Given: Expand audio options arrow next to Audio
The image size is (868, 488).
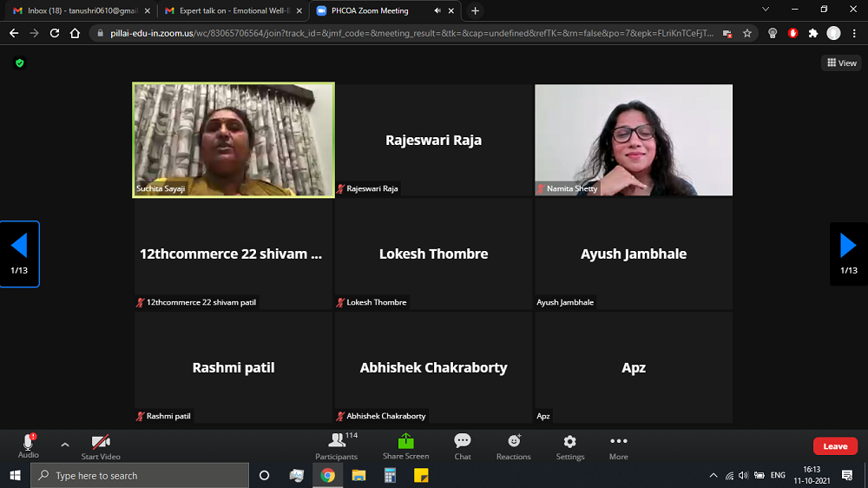Looking at the screenshot, I should coord(65,445).
